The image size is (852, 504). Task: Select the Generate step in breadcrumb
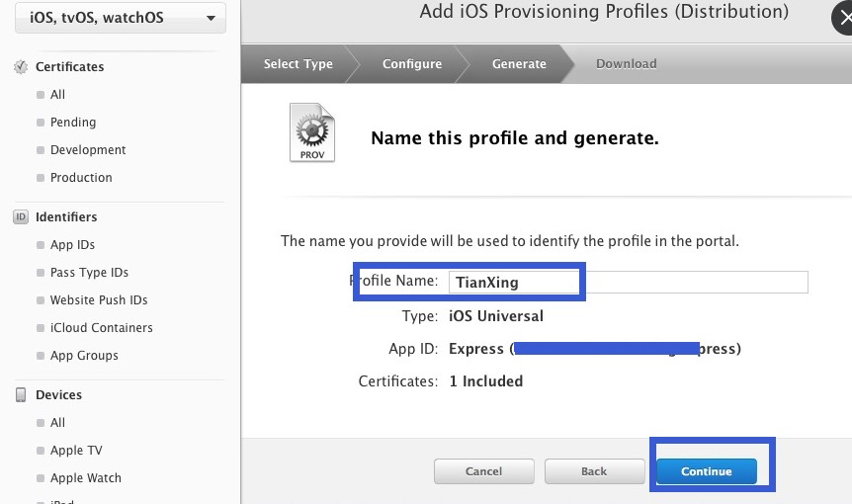[519, 64]
